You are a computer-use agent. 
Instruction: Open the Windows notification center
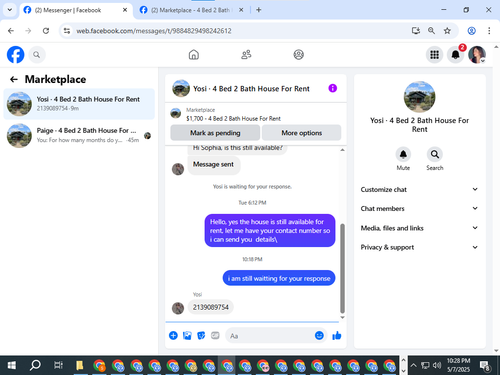pos(484,366)
